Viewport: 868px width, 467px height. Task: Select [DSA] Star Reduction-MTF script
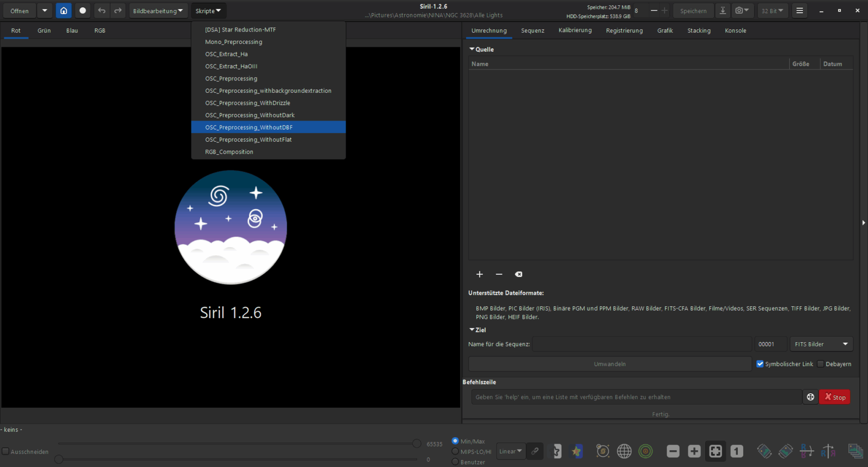click(x=269, y=29)
